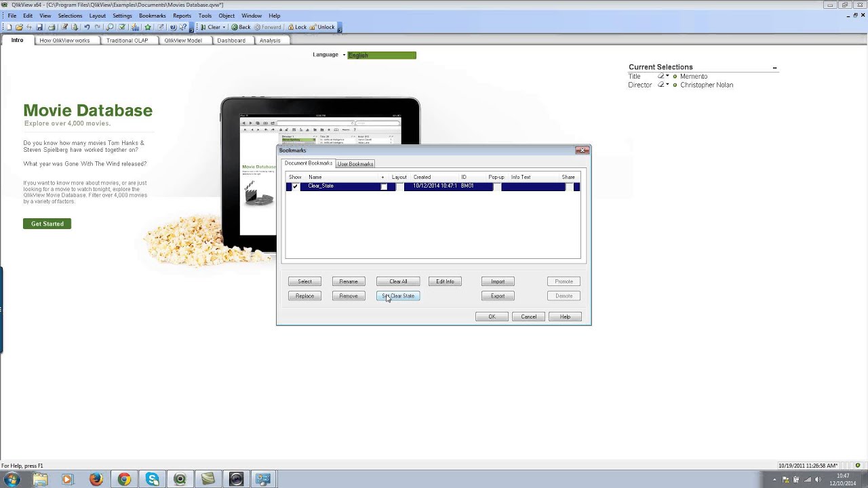Toggle the Show checkbox for Clear_State
This screenshot has height=488, width=868.
pos(294,186)
